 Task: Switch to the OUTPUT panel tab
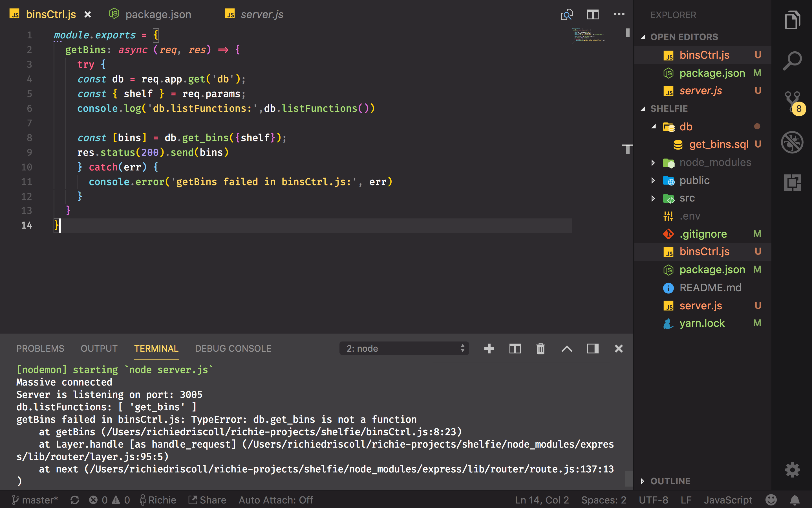click(x=99, y=349)
